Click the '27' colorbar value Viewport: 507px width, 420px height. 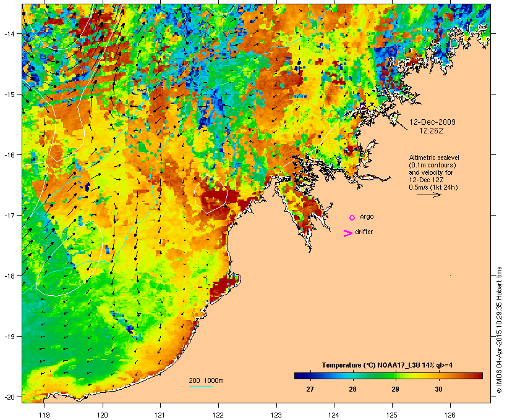pyautogui.click(x=310, y=389)
